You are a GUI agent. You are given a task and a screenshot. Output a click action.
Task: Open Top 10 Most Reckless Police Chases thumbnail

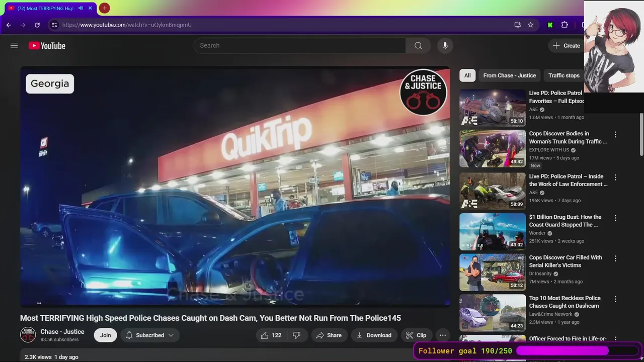[x=493, y=313]
